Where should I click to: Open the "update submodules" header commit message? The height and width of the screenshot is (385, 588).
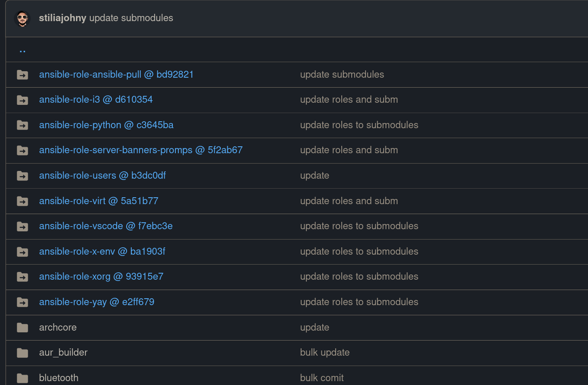tap(131, 18)
